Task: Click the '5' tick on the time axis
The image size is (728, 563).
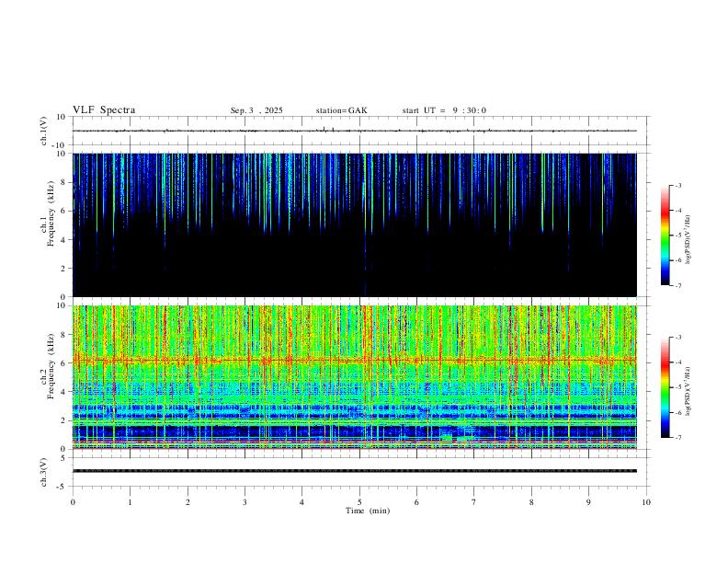Action: (359, 502)
